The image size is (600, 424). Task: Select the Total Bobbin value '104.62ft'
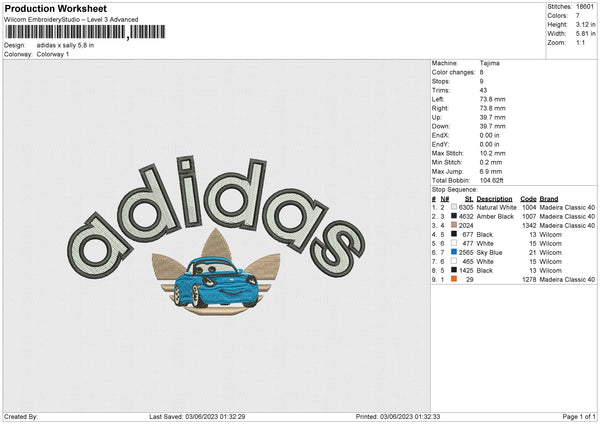tap(491, 180)
